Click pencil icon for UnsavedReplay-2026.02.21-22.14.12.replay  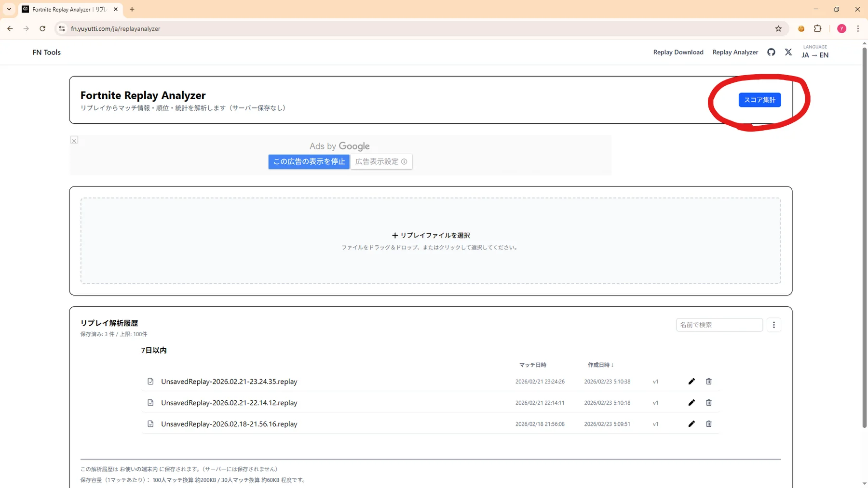692,403
